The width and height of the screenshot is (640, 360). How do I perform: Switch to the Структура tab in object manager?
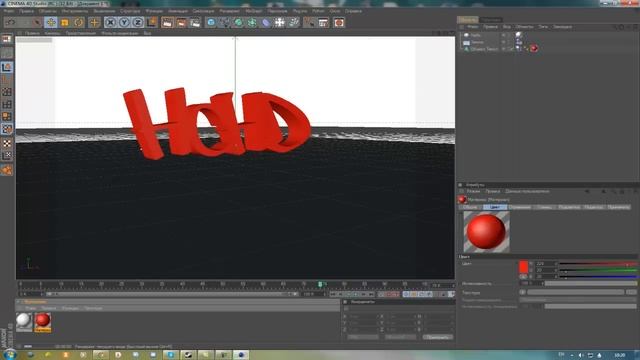coord(491,20)
